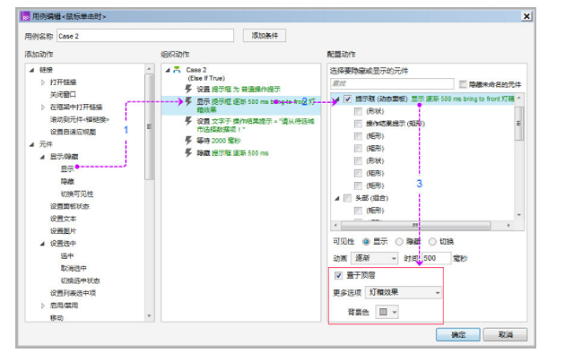Select 切换选中状态 action
This screenshot has width=565, height=362.
coord(80,281)
